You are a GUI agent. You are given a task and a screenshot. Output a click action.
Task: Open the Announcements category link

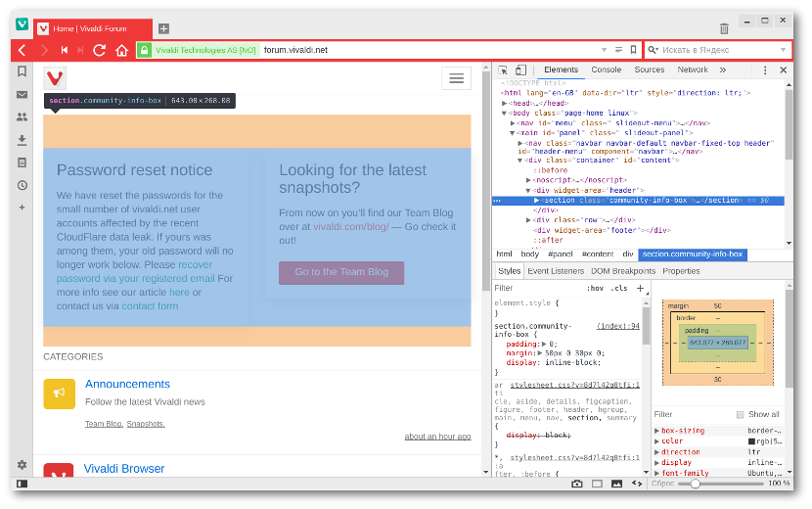(127, 384)
